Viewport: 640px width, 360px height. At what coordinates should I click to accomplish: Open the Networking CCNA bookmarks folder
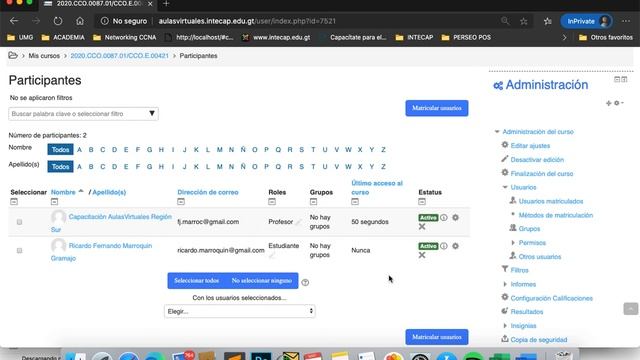point(124,38)
